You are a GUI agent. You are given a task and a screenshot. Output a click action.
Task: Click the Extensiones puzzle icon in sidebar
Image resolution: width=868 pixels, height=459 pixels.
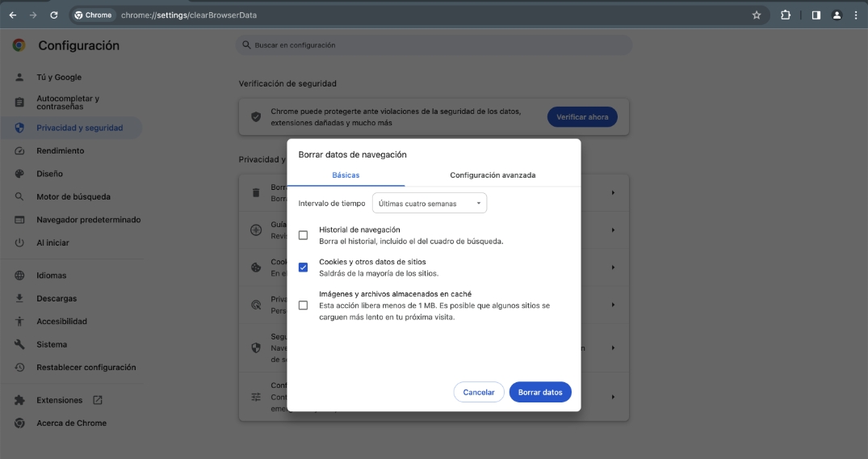19,400
